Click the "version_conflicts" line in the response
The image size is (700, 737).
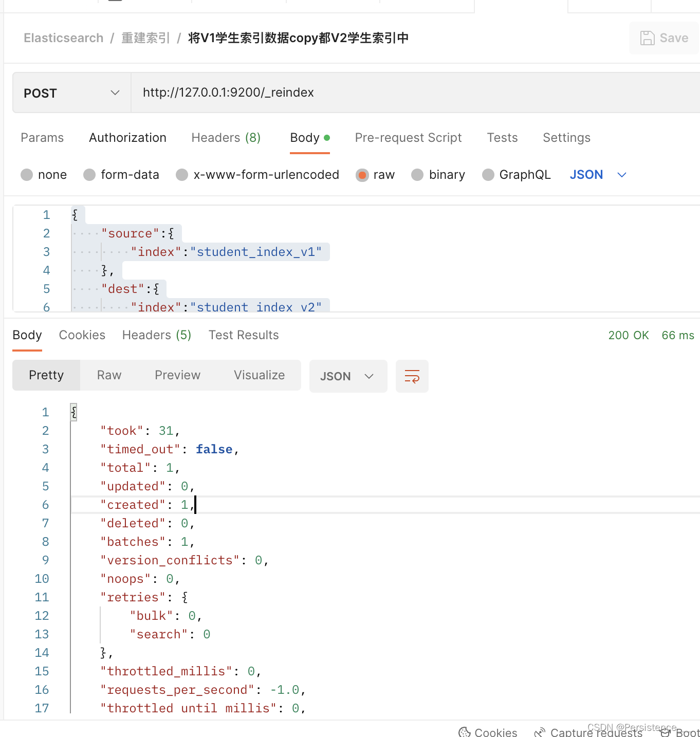[184, 560]
